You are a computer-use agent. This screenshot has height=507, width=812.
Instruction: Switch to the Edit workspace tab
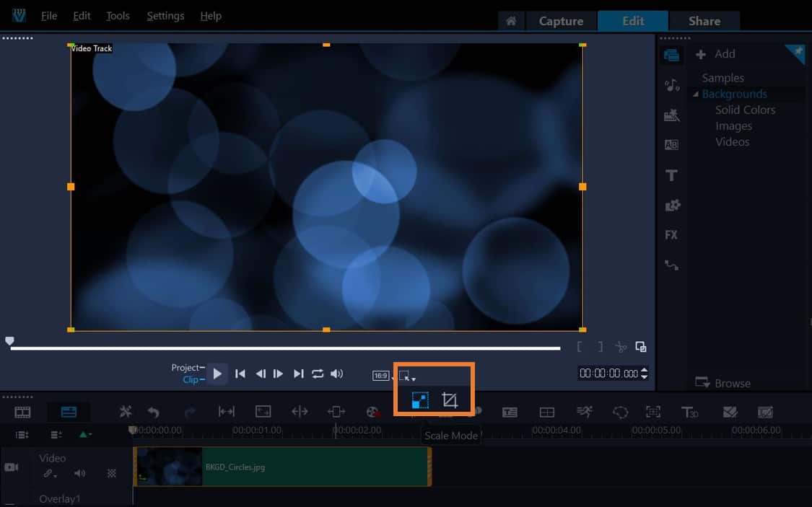[x=633, y=21]
